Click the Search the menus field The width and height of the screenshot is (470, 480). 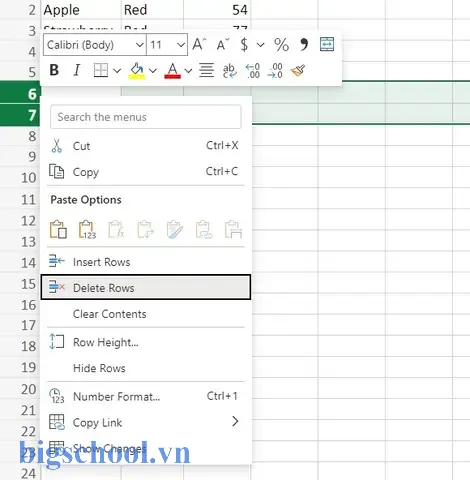click(146, 117)
